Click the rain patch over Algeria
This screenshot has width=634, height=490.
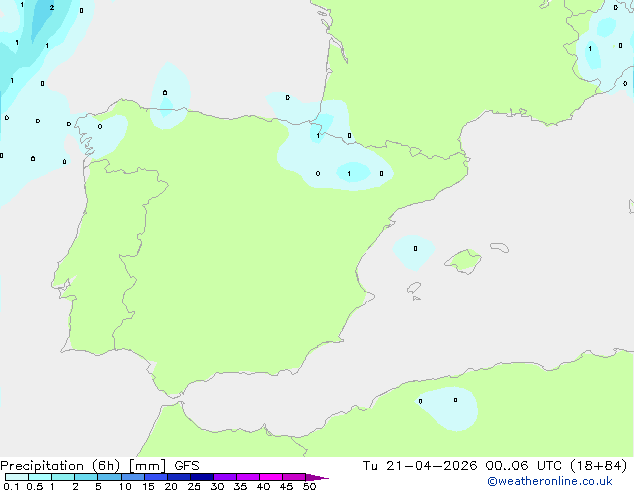(x=451, y=408)
